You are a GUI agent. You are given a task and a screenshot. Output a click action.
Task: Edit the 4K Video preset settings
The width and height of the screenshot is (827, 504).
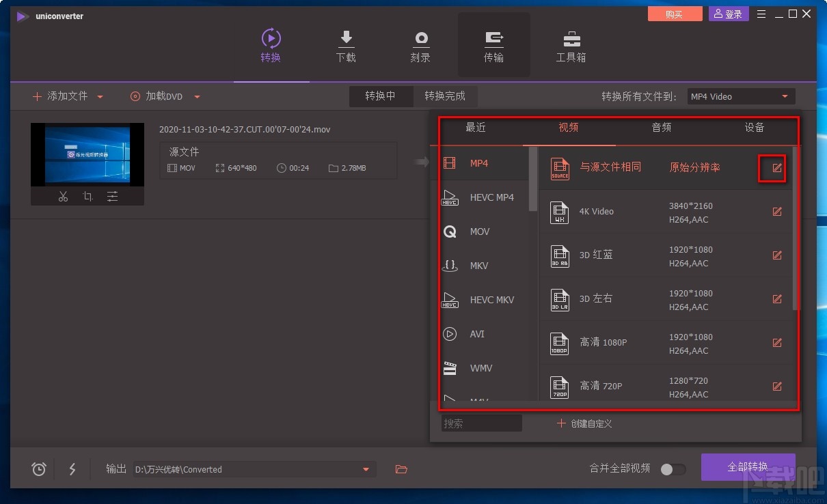point(777,212)
